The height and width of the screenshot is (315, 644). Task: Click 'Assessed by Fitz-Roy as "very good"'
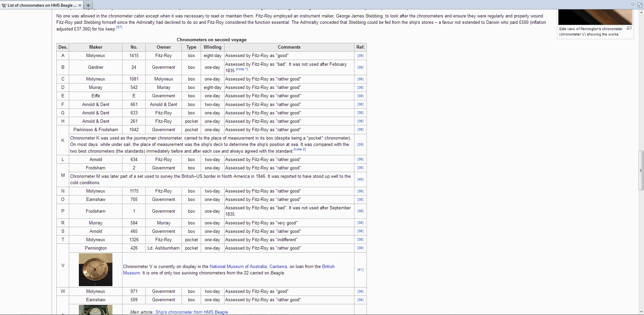[261, 223]
